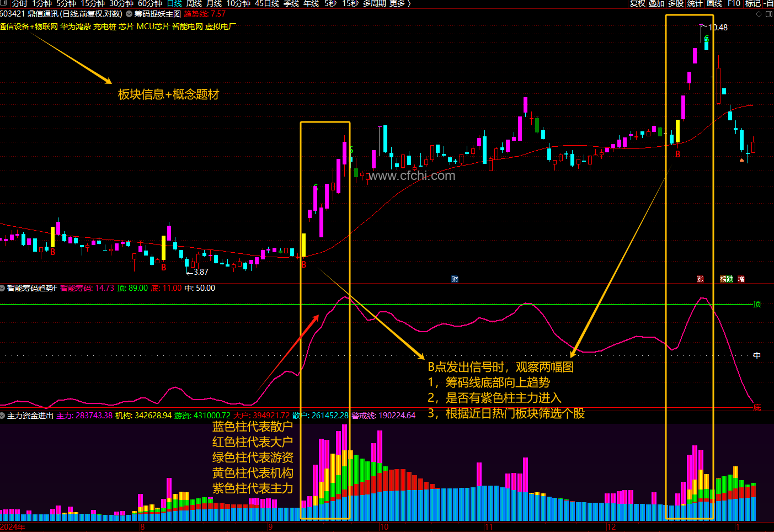Click the 散户: 261452.28 value
The width and height of the screenshot is (774, 532).
[x=321, y=416]
